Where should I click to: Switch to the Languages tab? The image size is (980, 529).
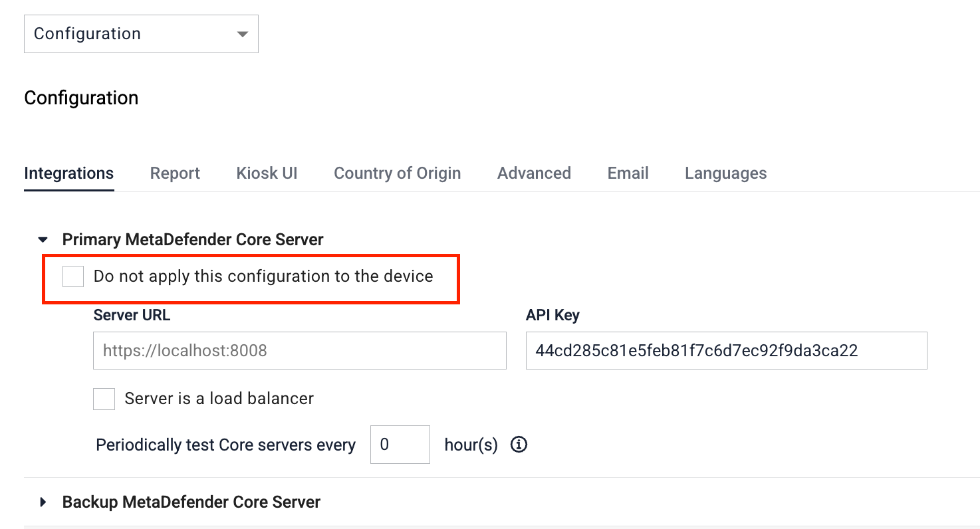point(725,173)
